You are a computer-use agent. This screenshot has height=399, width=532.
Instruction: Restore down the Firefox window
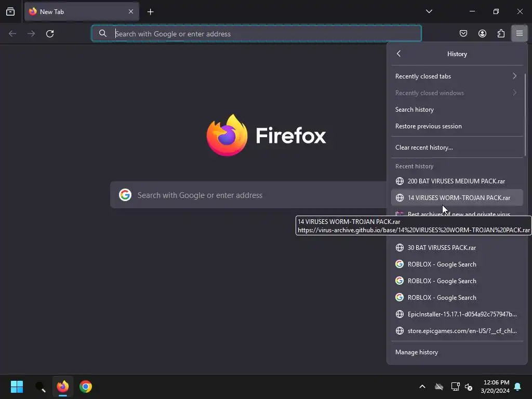click(x=496, y=11)
